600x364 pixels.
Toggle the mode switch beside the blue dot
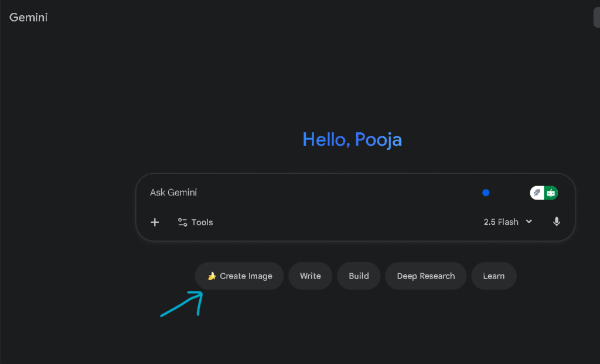click(x=544, y=192)
